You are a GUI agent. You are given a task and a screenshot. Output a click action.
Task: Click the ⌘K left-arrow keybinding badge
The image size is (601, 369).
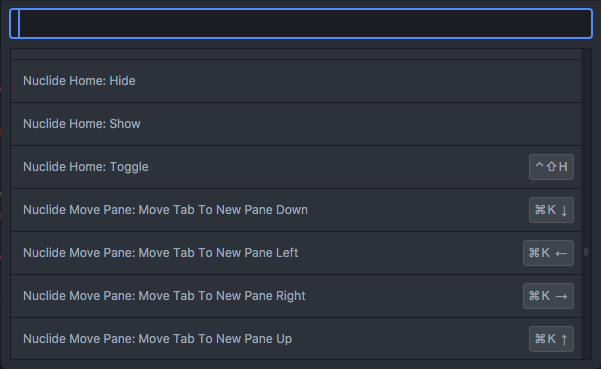[548, 253]
